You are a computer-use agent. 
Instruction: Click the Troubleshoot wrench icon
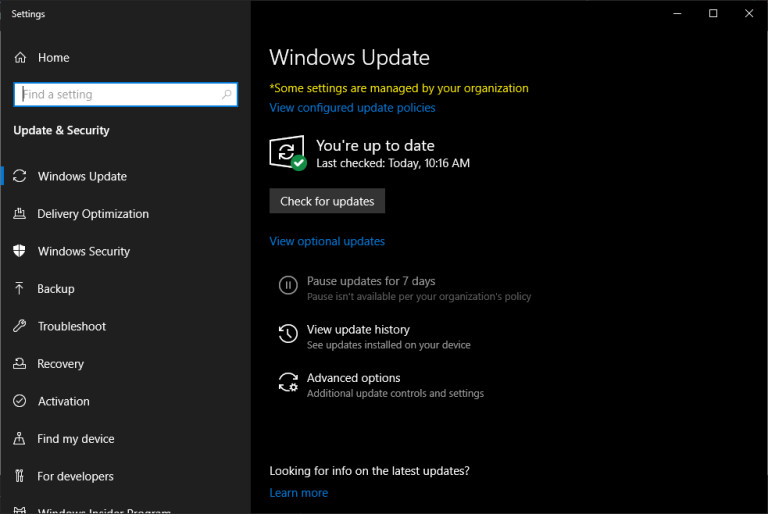(19, 326)
